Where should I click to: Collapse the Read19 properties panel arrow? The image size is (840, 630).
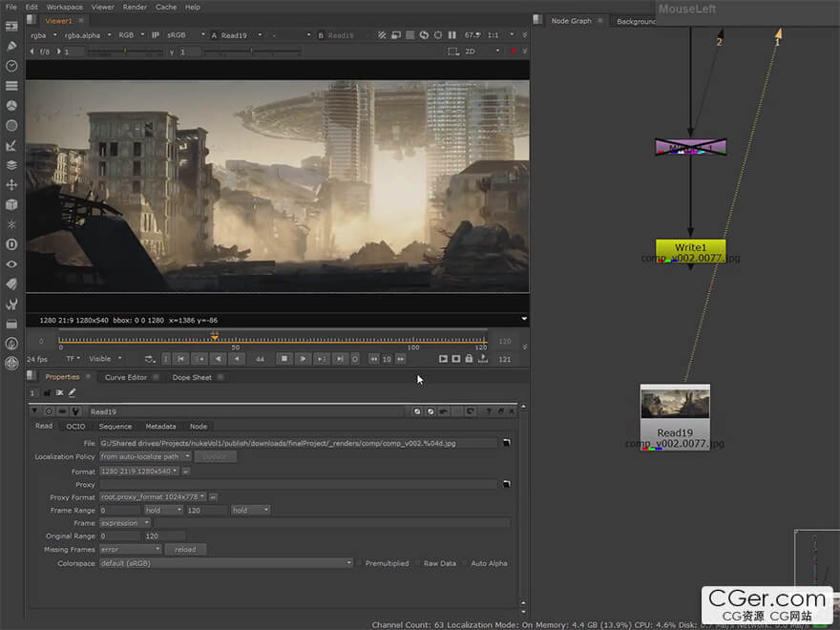(34, 411)
